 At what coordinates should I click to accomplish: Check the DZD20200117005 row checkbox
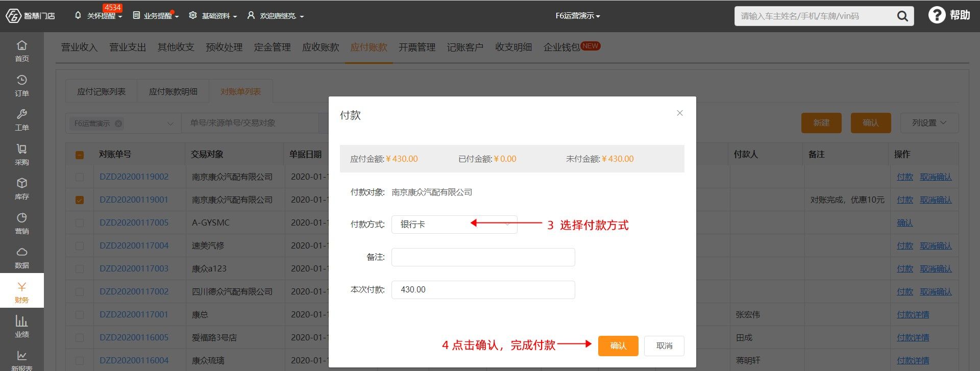coord(80,223)
